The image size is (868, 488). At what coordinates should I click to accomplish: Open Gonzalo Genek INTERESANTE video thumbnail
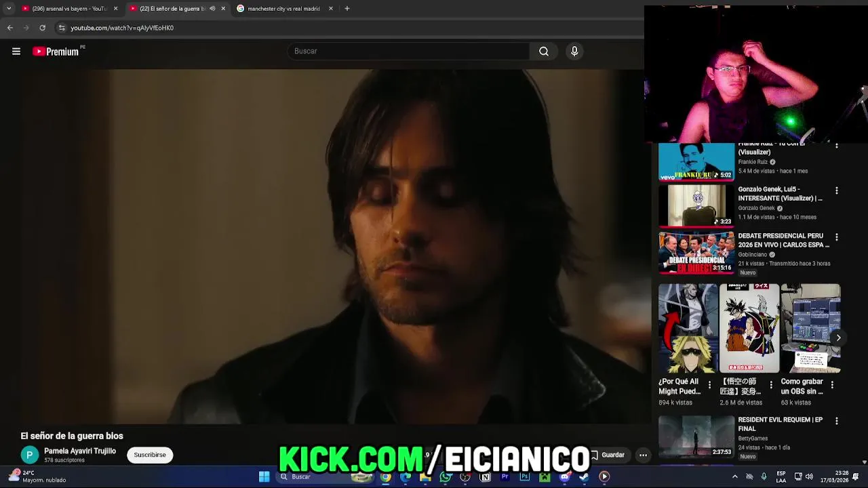(696, 206)
